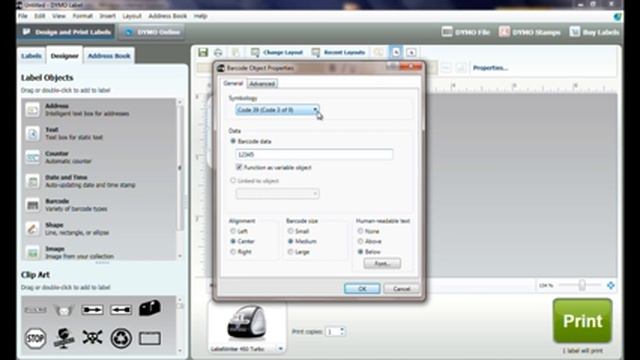Screen dimensions: 640x360
Task: Open the Labels tab
Action: click(31, 56)
